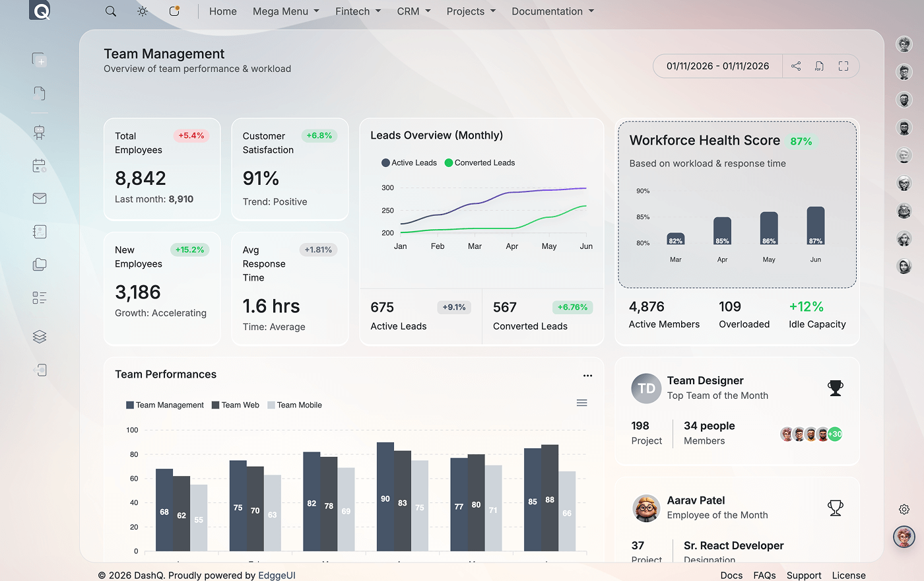Open the AI chatbot icon in the sidebar

pyautogui.click(x=39, y=132)
